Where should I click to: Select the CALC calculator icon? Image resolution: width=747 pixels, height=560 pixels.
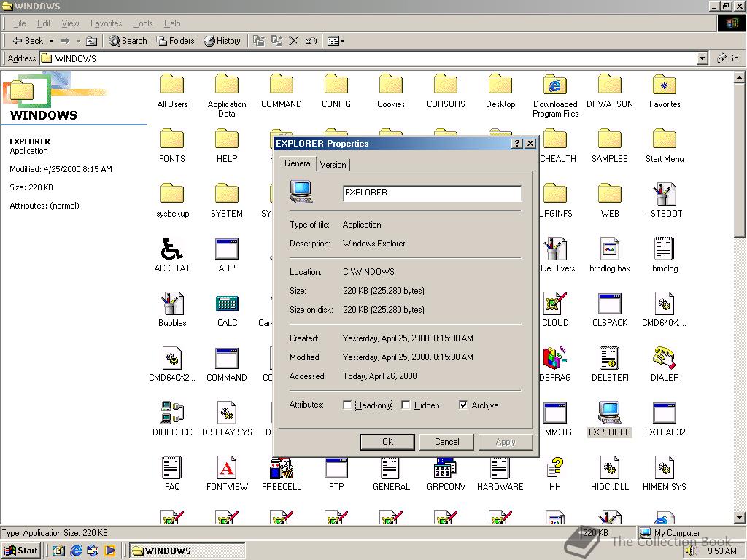click(227, 304)
